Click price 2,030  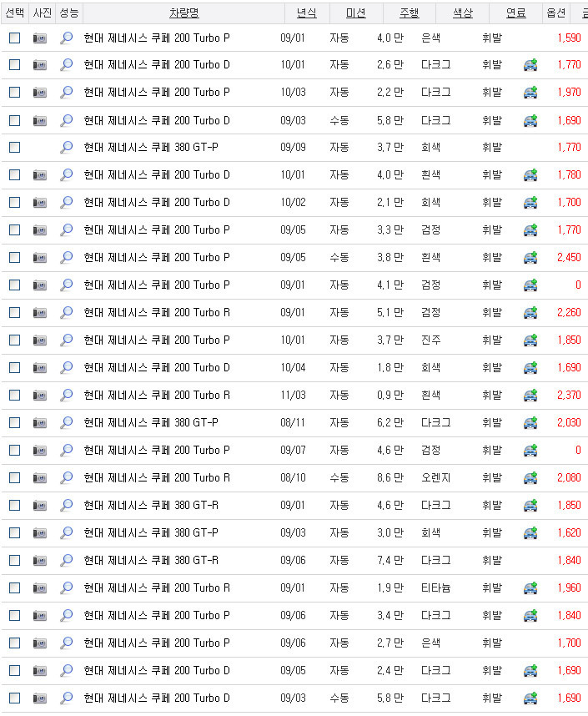pos(569,422)
